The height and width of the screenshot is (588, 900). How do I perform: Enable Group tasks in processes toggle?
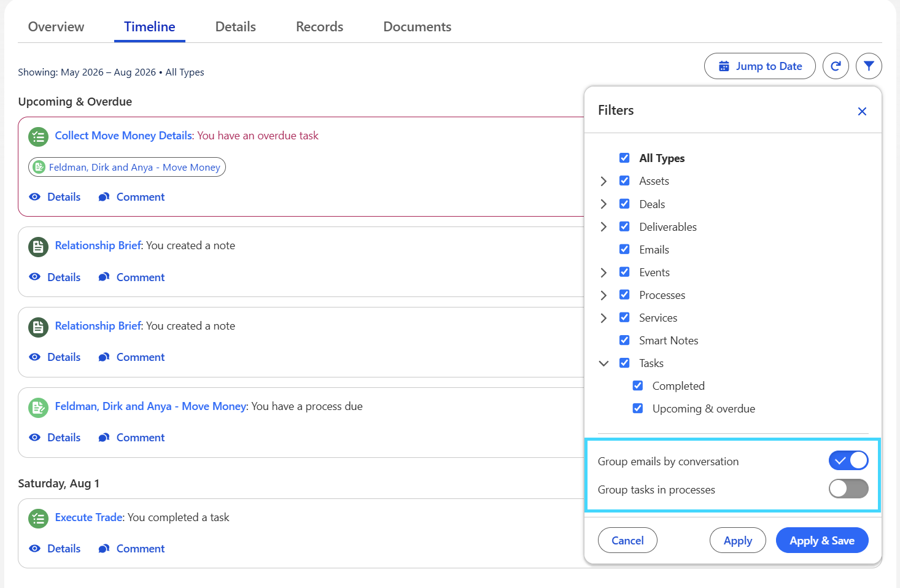tap(848, 489)
